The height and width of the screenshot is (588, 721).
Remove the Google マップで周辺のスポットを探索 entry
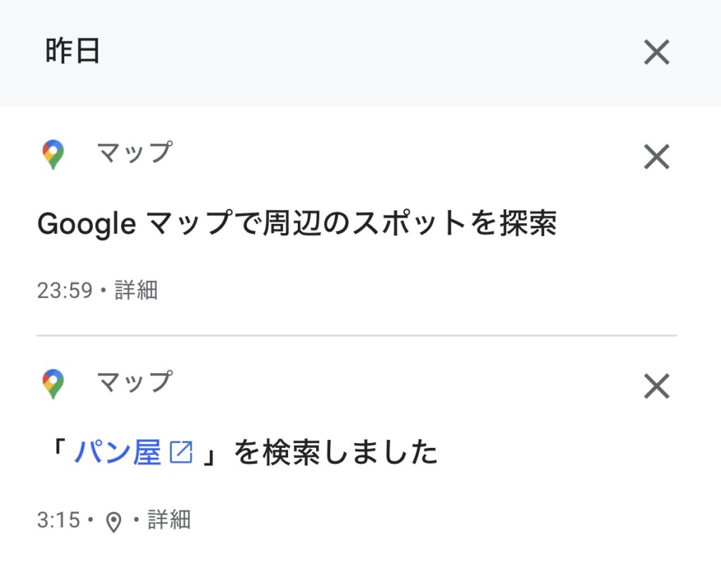656,156
